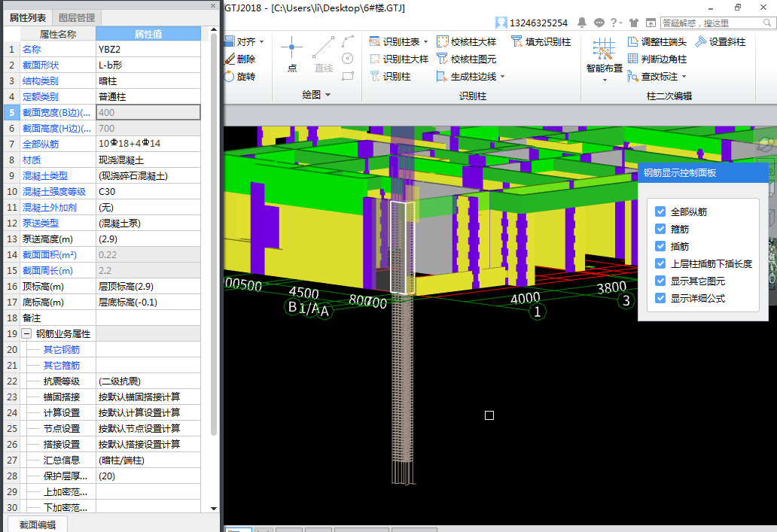Screen dimensions: 777x532
Task: Open 智能布置 smart layout tool
Action: click(x=604, y=55)
